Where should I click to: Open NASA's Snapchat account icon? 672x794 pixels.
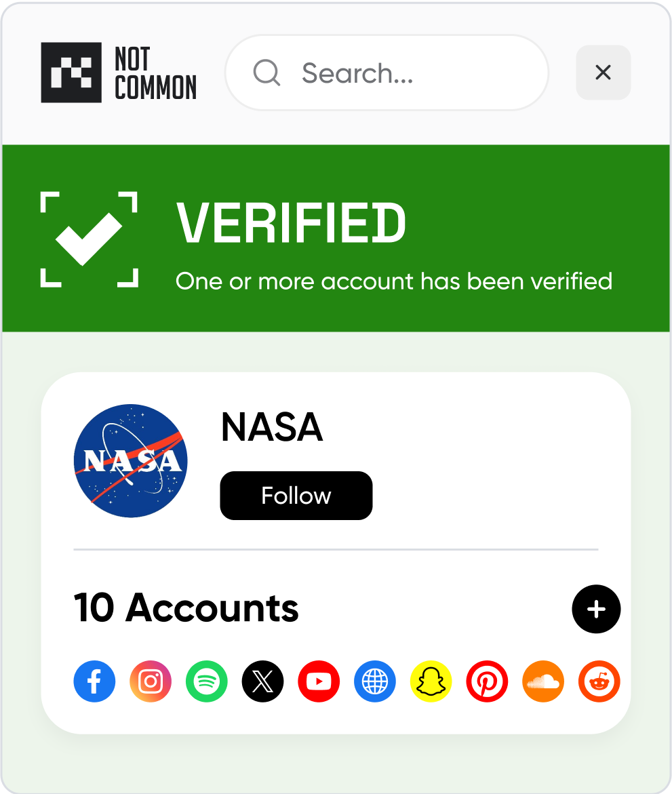(x=431, y=681)
